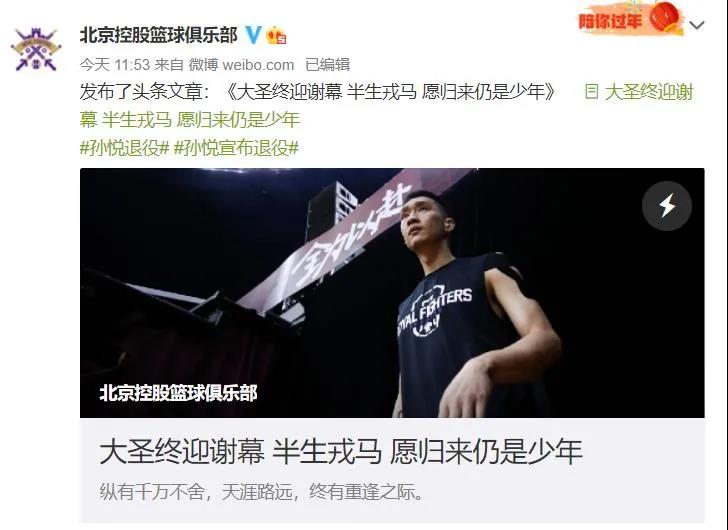Click the 发布了头条文章 post text
728x530 pixels.
[141, 92]
